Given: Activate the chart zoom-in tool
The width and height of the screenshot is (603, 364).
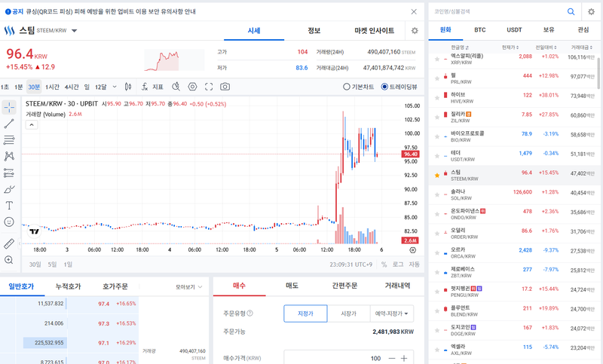Looking at the screenshot, I should (x=9, y=260).
